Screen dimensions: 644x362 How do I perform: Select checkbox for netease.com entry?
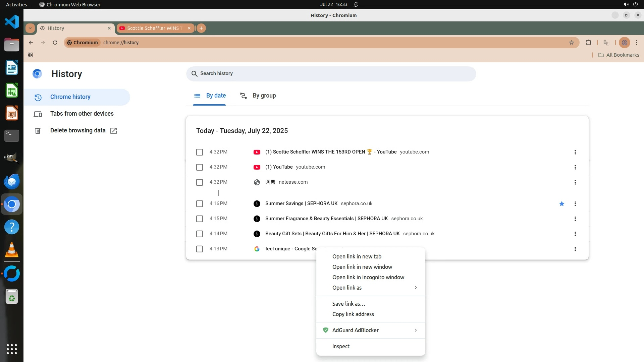point(200,182)
